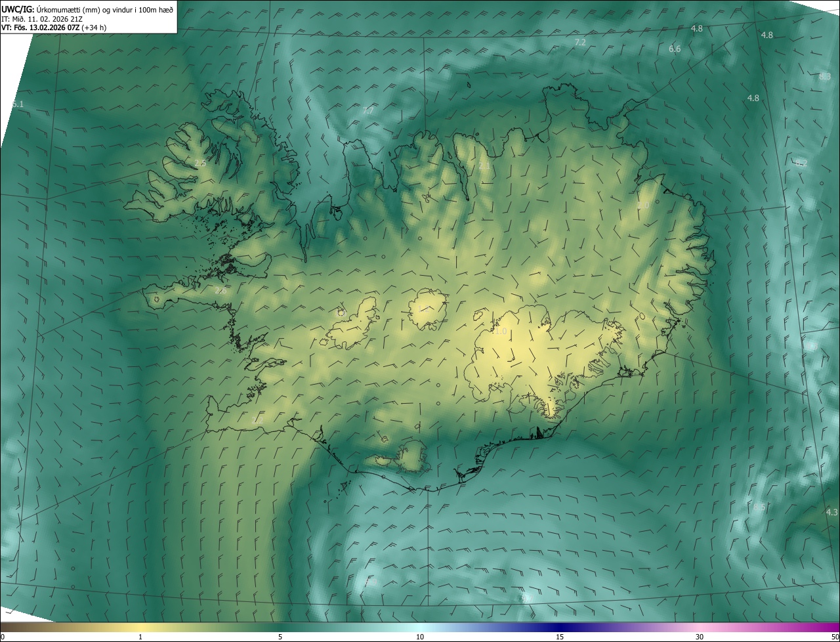Click the 5 tick on the color scale

(280, 637)
